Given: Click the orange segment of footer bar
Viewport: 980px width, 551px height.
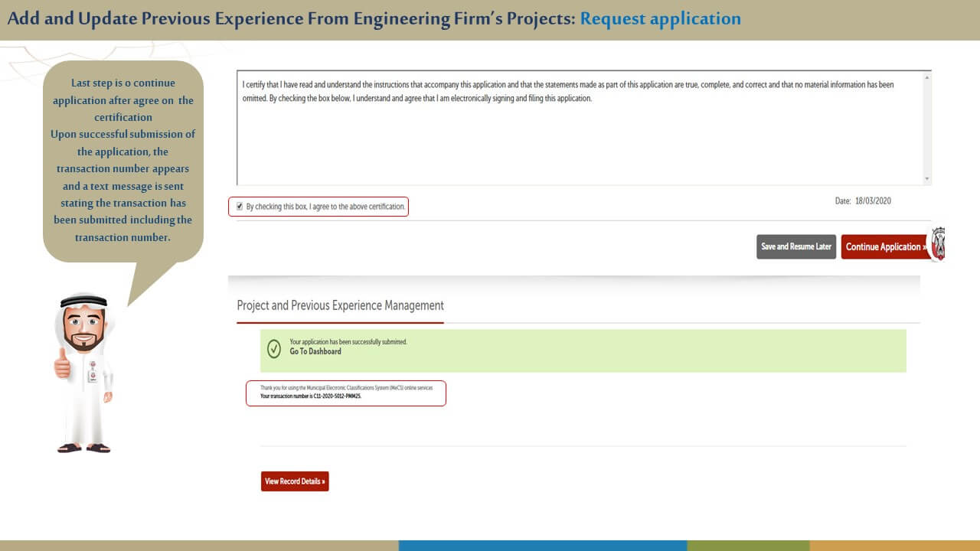Looking at the screenshot, I should [894, 546].
